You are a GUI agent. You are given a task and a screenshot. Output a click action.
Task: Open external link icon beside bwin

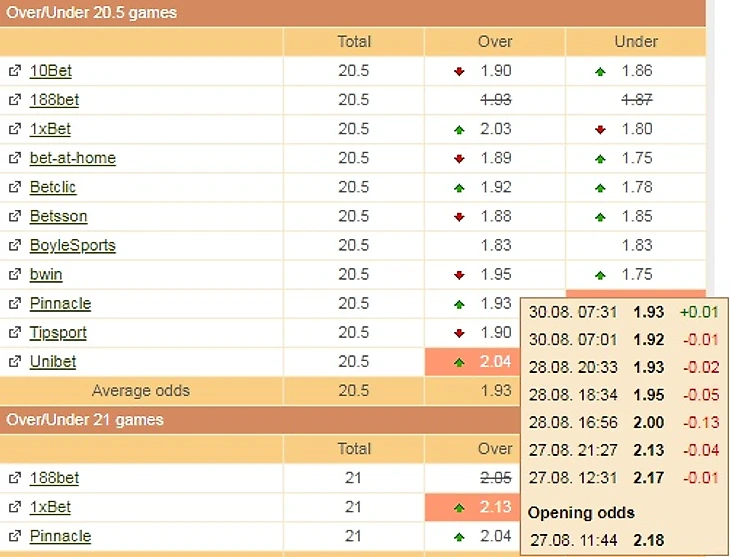point(15,274)
